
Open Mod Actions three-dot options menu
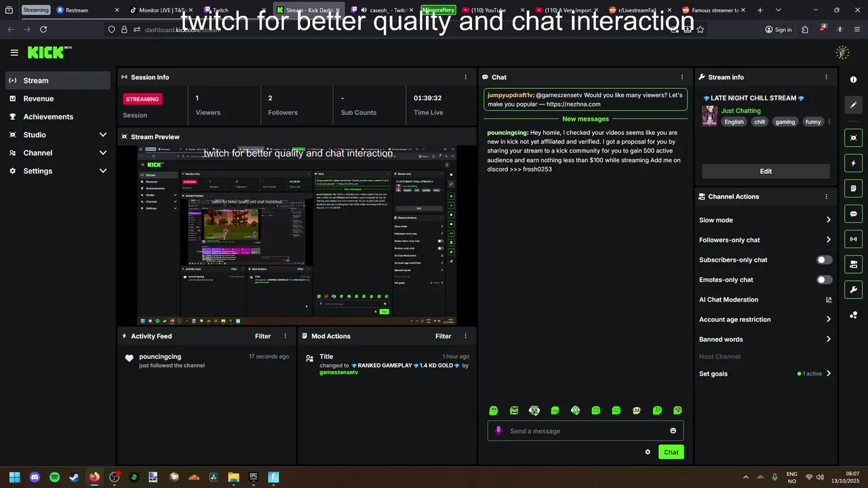[x=465, y=336]
